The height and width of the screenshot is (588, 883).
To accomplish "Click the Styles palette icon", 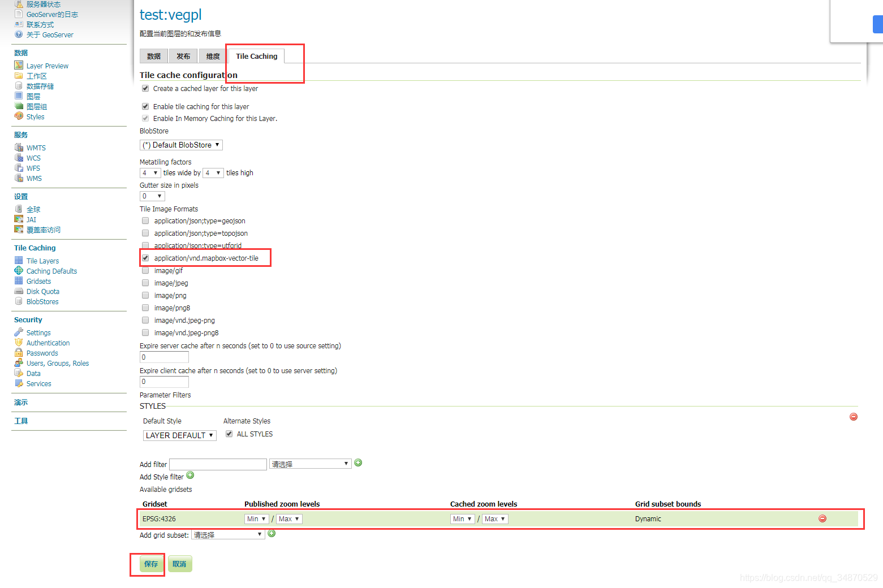I will point(19,116).
